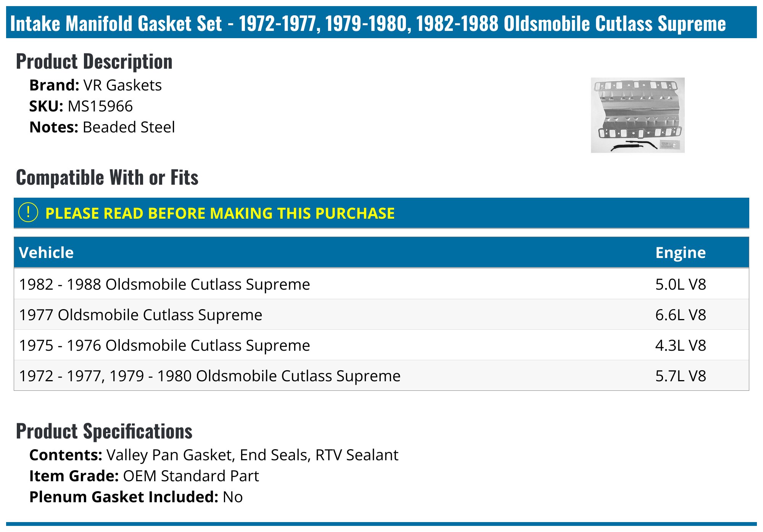Click the Compatible With or Fits heading

[107, 177]
